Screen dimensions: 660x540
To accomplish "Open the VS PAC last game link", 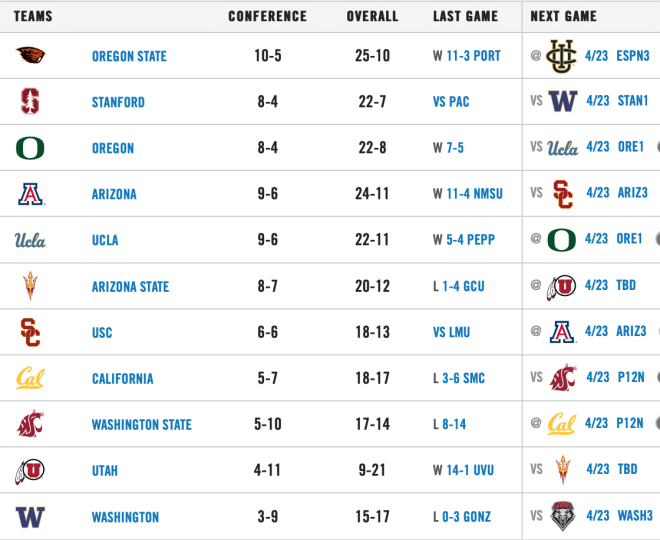I will [451, 101].
